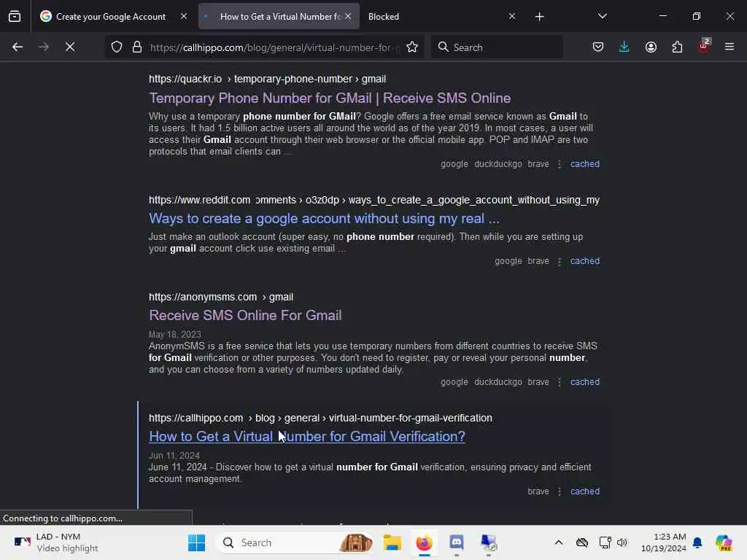Open cached version of anonymsms result

click(585, 382)
